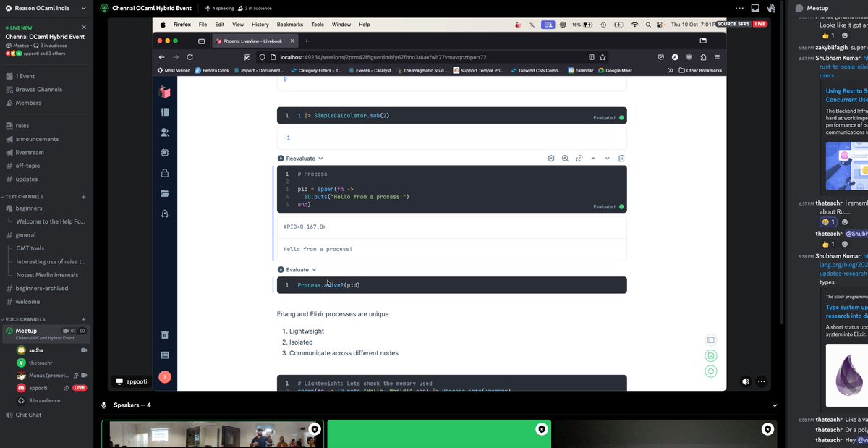Open Discord inbox icon at top right
The image size is (868, 448).
pyautogui.click(x=755, y=8)
